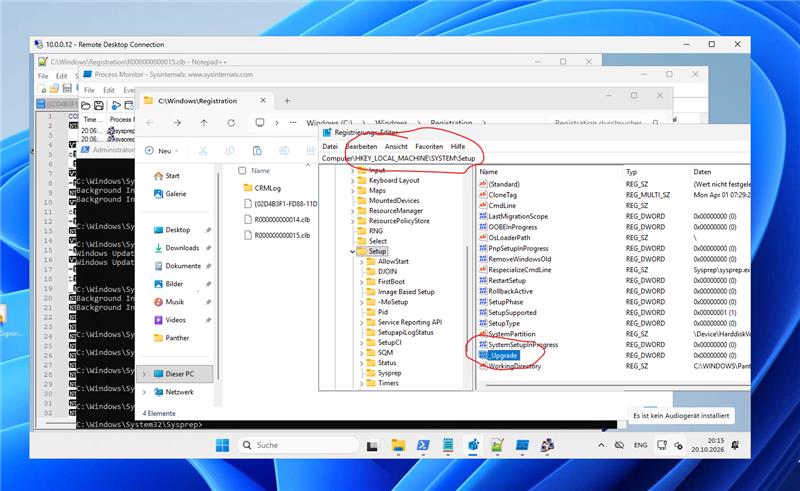This screenshot has height=491, width=800.
Task: Select the CloneTag registry value
Action: 503,195
